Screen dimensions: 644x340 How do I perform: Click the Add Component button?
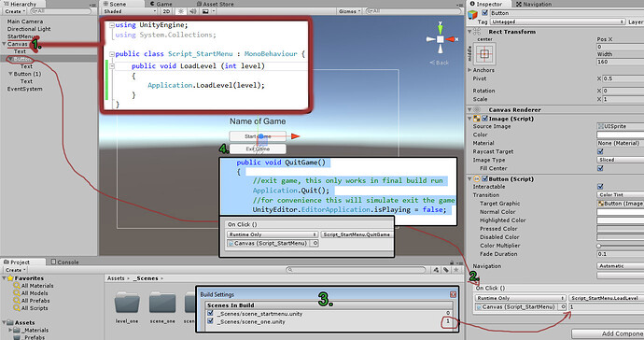point(608,333)
